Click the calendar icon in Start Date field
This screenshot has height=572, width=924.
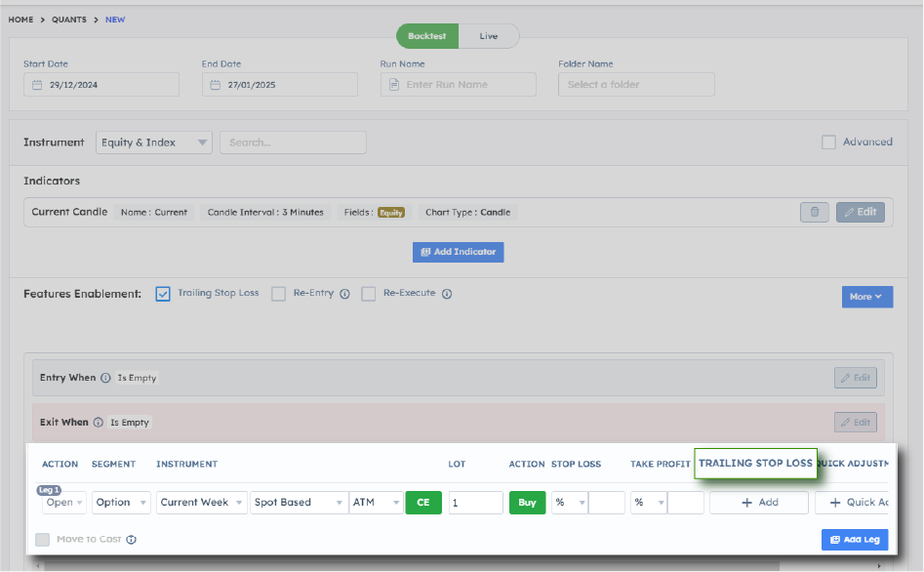tap(37, 85)
